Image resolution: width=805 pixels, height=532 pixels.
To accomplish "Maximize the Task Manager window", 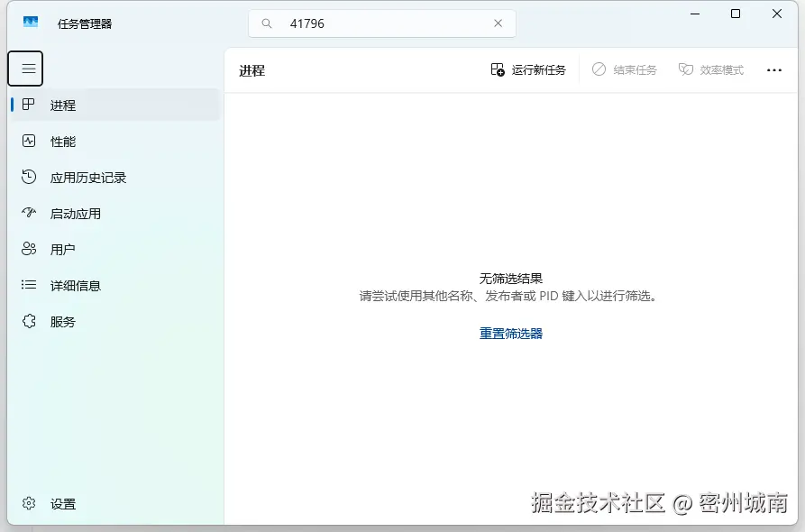I will click(x=736, y=14).
